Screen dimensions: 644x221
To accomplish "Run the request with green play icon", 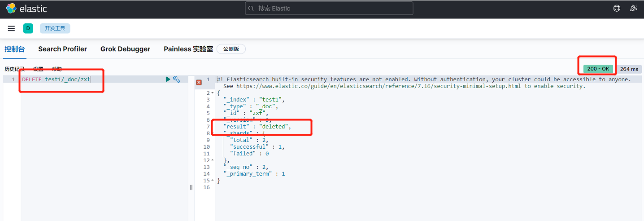I will click(168, 79).
